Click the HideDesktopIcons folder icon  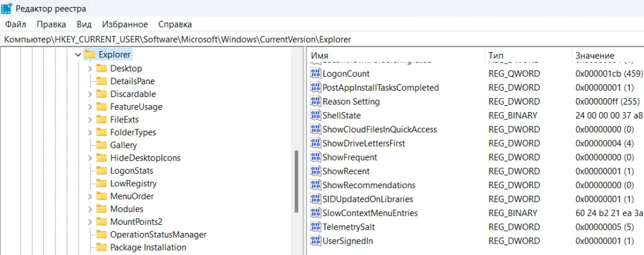coord(101,158)
